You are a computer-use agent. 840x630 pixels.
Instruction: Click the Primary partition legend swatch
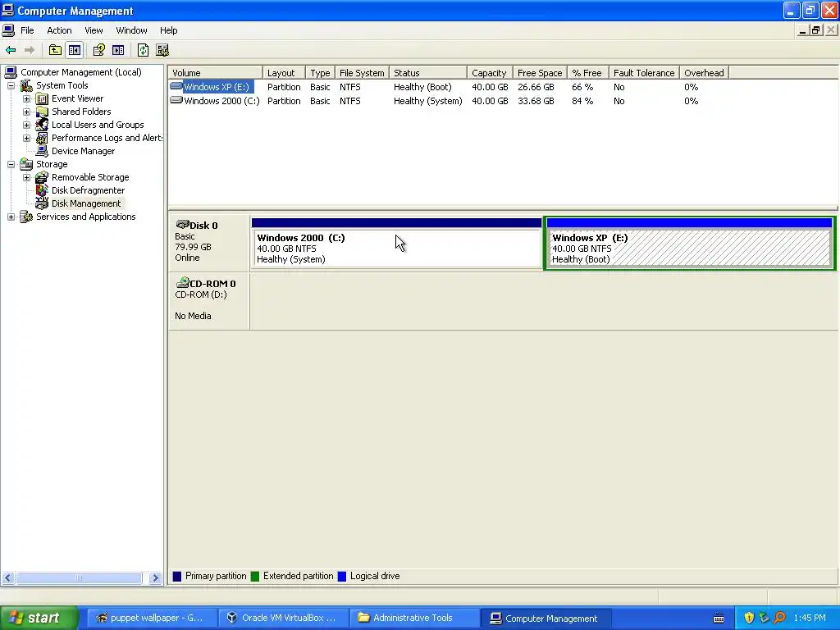(177, 577)
